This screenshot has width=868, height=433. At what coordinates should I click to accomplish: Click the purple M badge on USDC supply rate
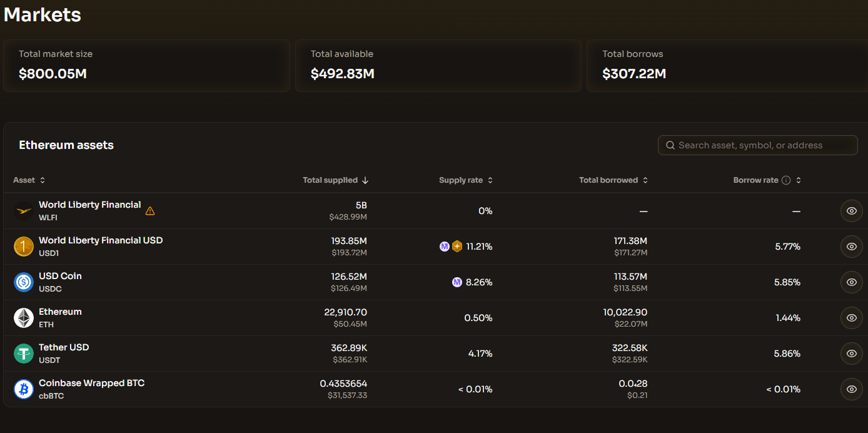click(x=457, y=282)
